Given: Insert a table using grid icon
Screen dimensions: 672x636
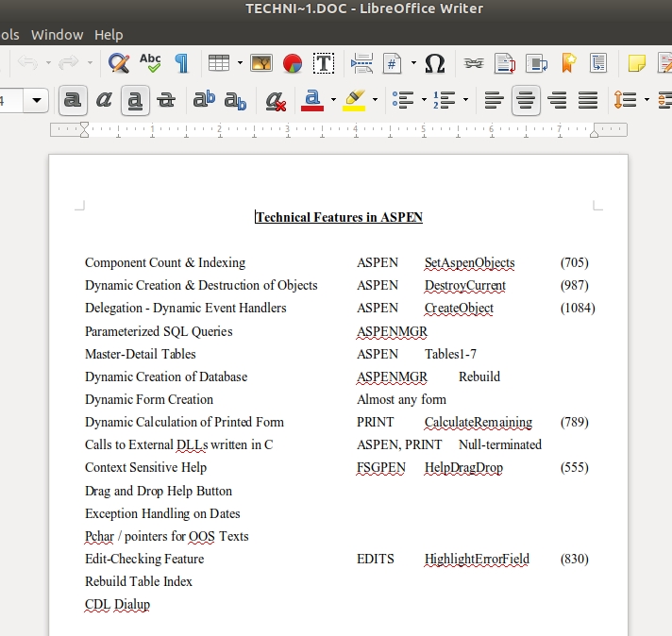Looking at the screenshot, I should (x=219, y=63).
